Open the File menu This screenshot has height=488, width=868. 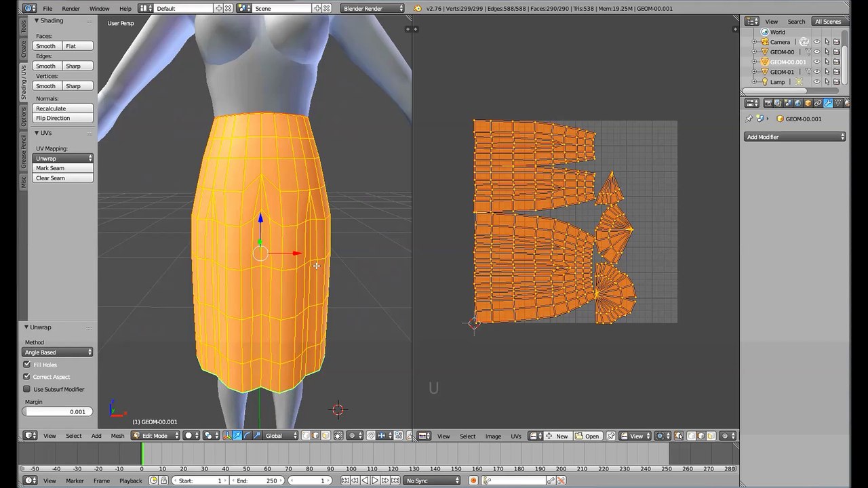tap(47, 8)
